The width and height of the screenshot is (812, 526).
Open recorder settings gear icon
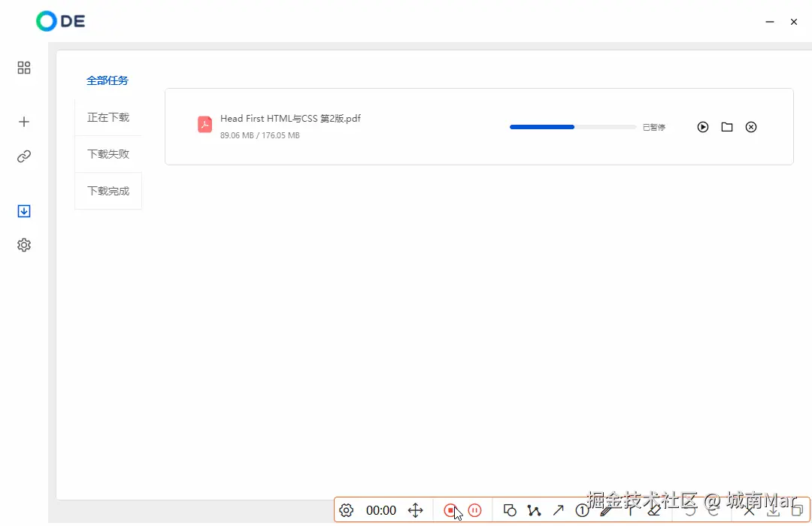pyautogui.click(x=347, y=510)
